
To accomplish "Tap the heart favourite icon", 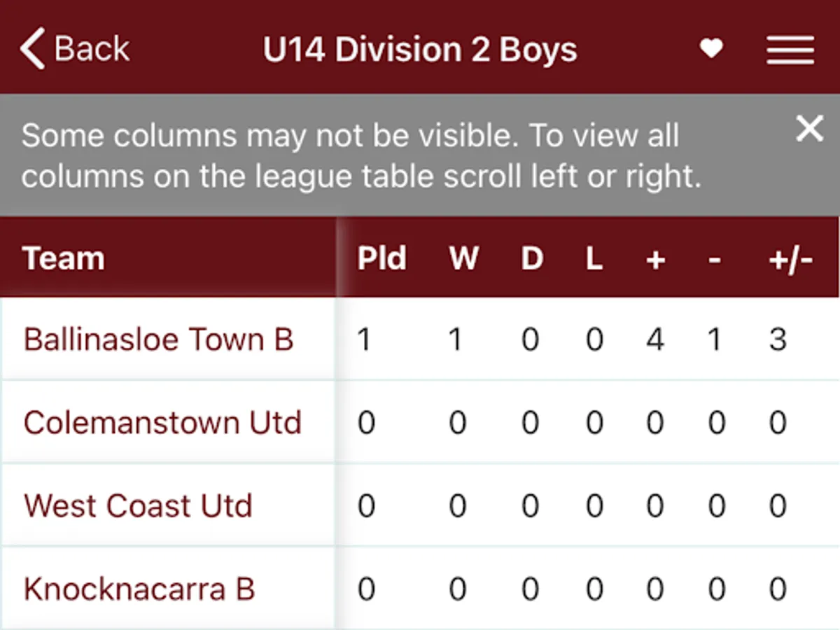I will coord(711,49).
